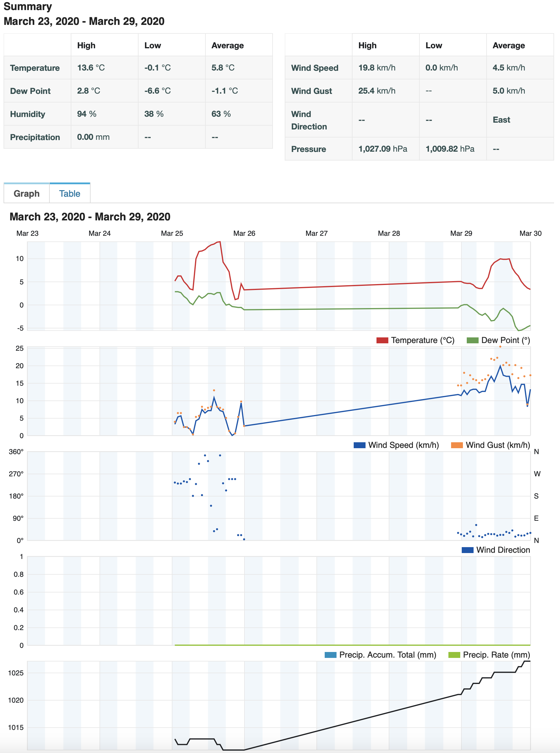This screenshot has width=560, height=753.
Task: Click the Pressure high value 1,027.09 hPa
Action: point(383,149)
